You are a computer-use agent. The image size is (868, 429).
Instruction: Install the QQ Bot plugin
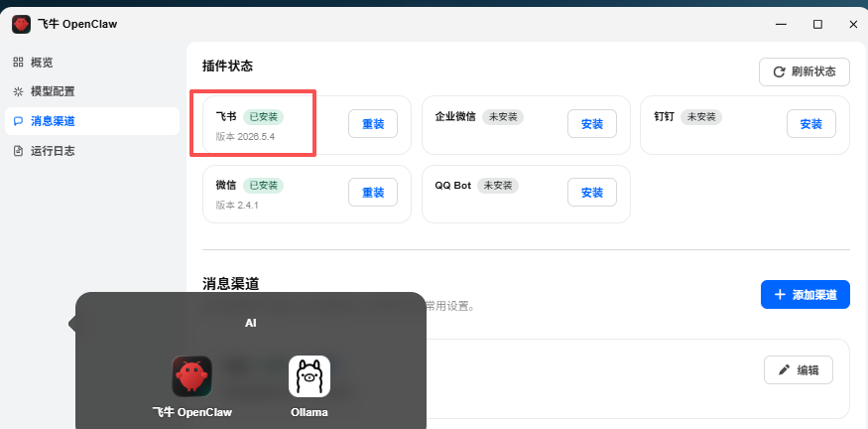592,192
